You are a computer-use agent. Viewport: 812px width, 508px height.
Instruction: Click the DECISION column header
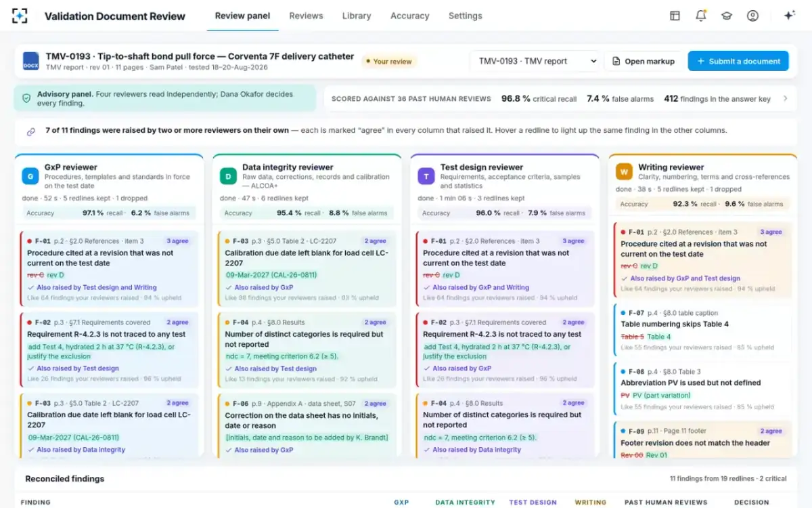[x=752, y=503]
